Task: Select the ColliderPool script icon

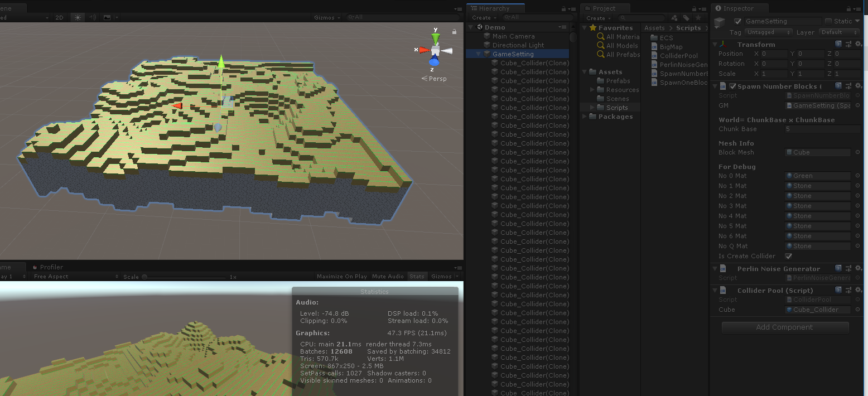Action: tap(655, 56)
